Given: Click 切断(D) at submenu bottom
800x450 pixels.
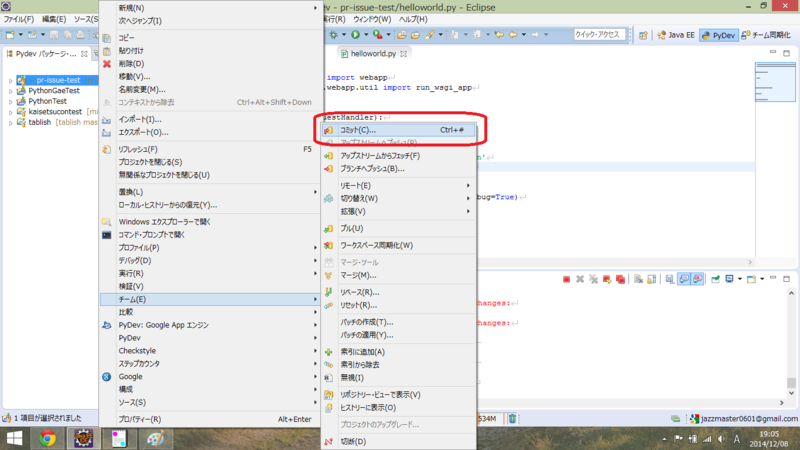Looking at the screenshot, I should (398, 442).
